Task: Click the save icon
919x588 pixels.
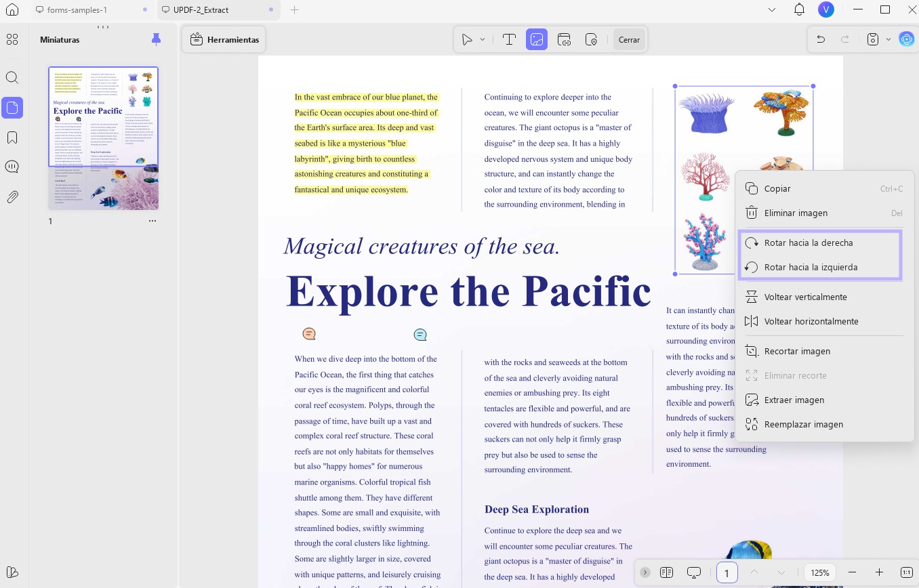Action: tap(874, 39)
